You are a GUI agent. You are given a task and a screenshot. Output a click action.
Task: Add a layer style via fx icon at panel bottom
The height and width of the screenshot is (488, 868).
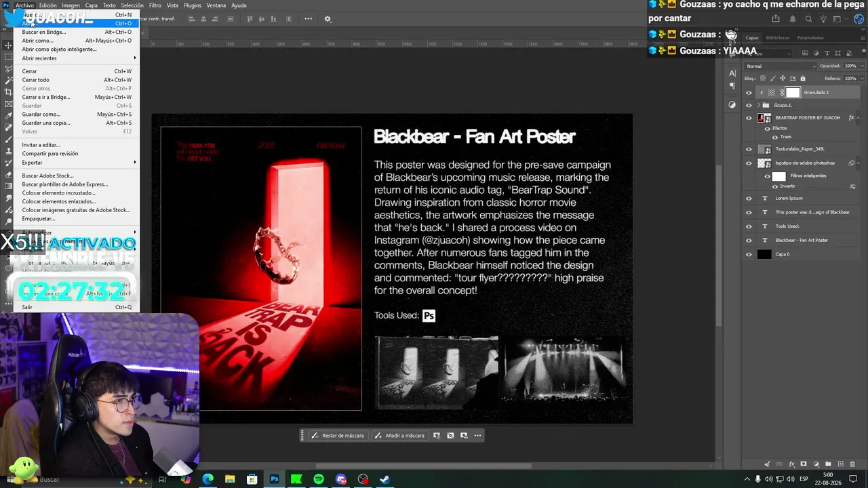[x=791, y=464]
